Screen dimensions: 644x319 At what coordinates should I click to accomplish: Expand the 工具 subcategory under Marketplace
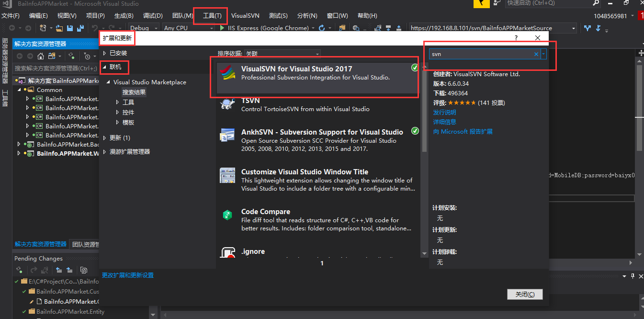118,103
